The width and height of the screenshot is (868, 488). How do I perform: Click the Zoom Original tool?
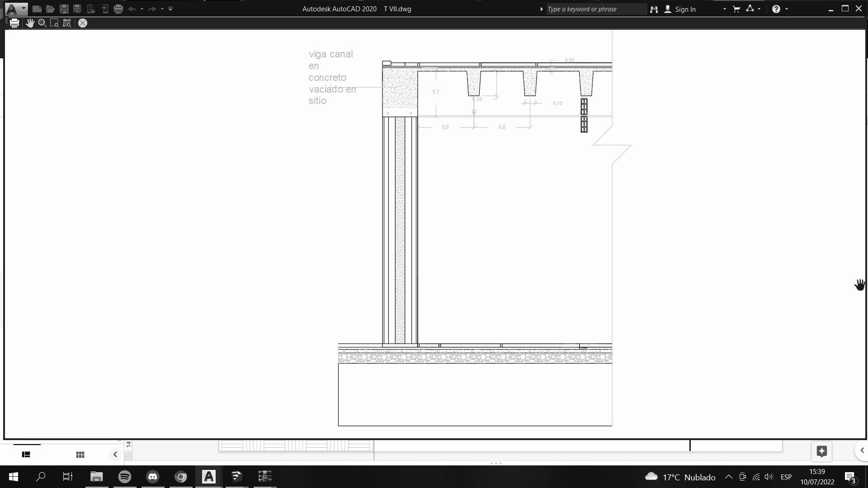[67, 23]
